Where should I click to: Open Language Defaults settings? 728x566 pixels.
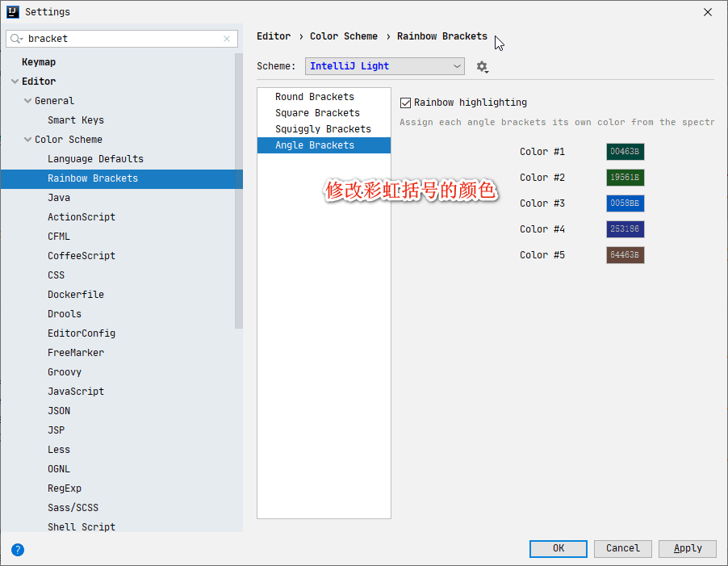(95, 159)
